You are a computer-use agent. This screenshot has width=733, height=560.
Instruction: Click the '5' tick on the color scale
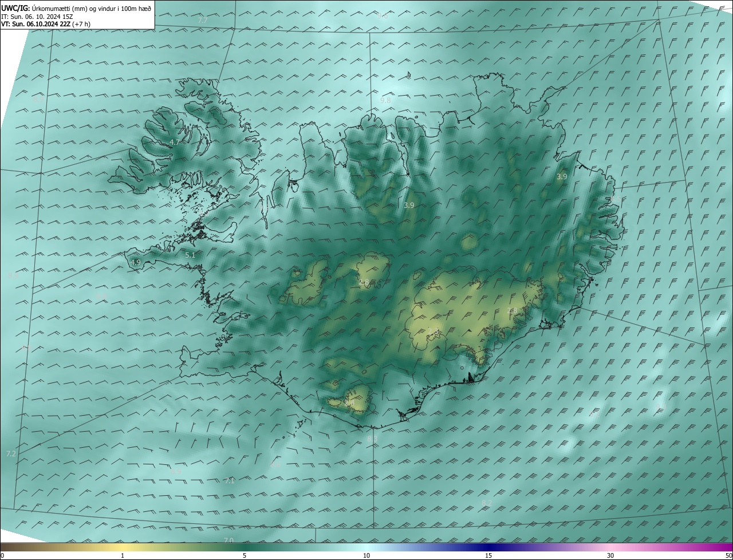(244, 555)
